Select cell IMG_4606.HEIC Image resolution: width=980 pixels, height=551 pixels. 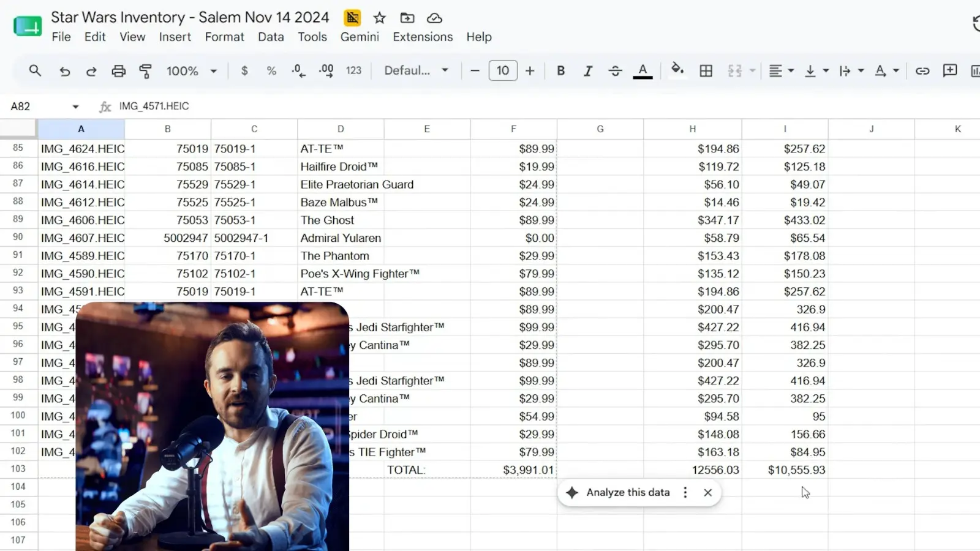point(81,220)
